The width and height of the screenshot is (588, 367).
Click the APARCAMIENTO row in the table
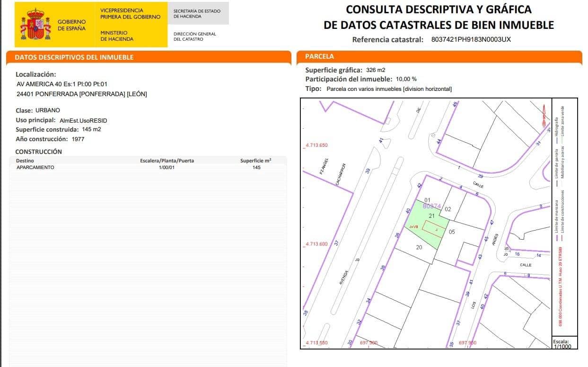(x=37, y=167)
